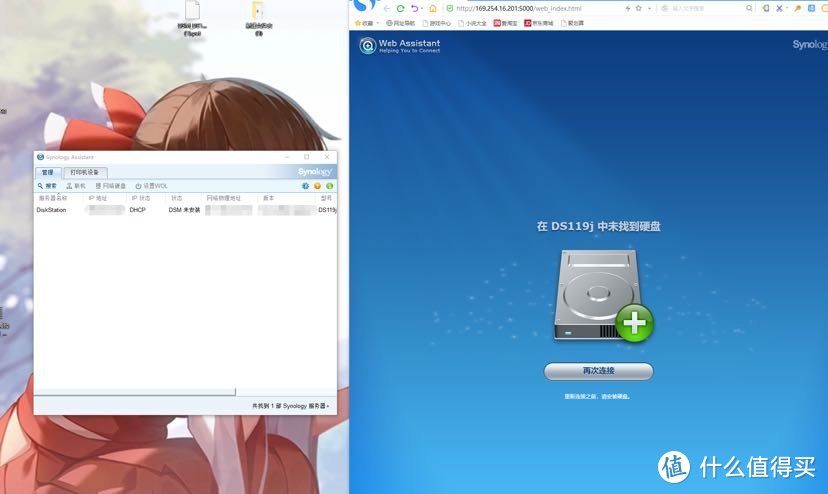Click the folder icon on the desktop
Image resolution: width=828 pixels, height=494 pixels.
[x=258, y=11]
